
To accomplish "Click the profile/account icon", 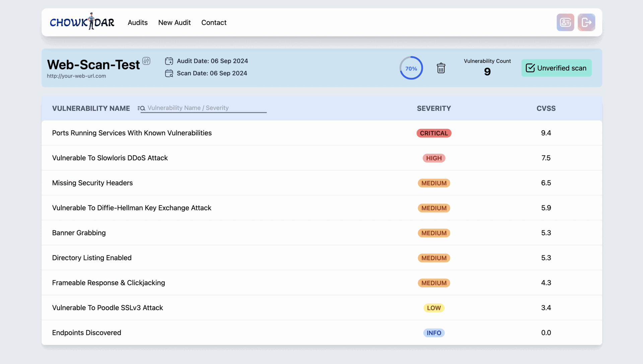I will (566, 22).
